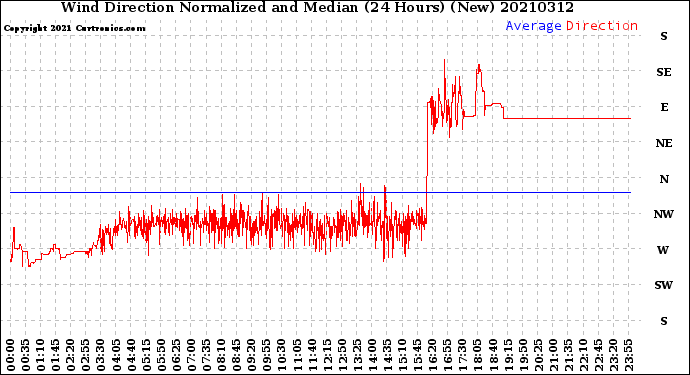Click the "18:40" time label
This screenshot has height=375, width=690.
pos(493,355)
